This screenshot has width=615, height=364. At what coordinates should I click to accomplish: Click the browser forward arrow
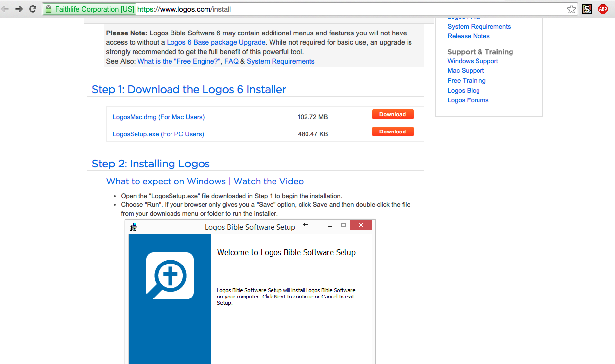pos(19,9)
